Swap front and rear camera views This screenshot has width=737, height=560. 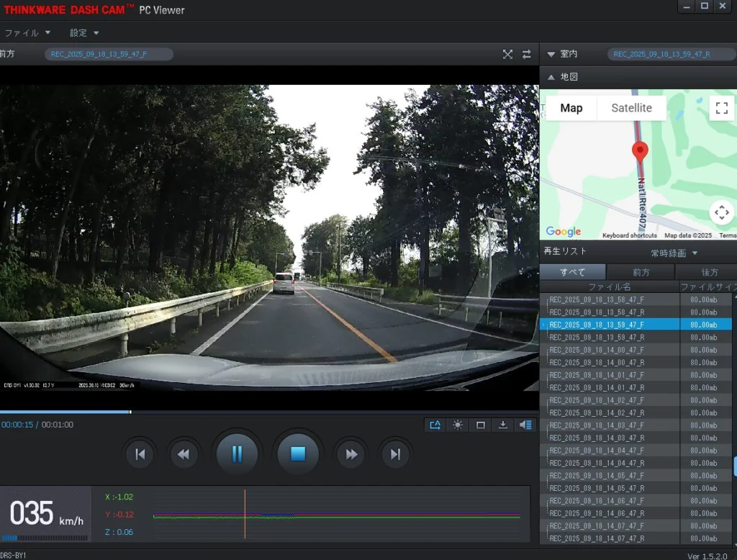click(x=526, y=55)
